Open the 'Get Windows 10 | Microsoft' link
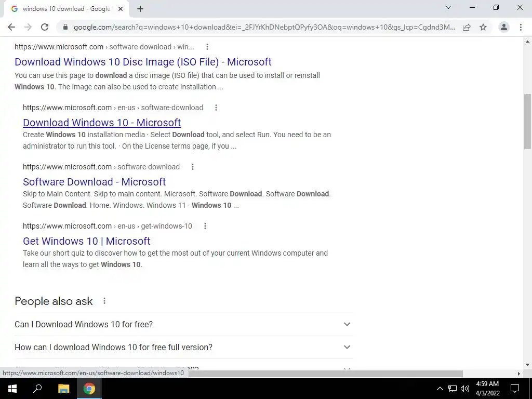Viewport: 532px width, 399px height. point(87,241)
